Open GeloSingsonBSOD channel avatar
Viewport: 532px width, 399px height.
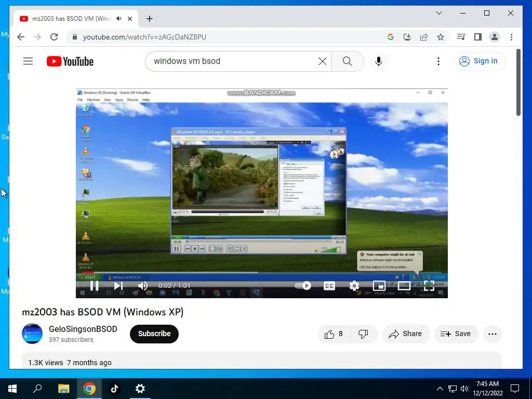point(32,334)
